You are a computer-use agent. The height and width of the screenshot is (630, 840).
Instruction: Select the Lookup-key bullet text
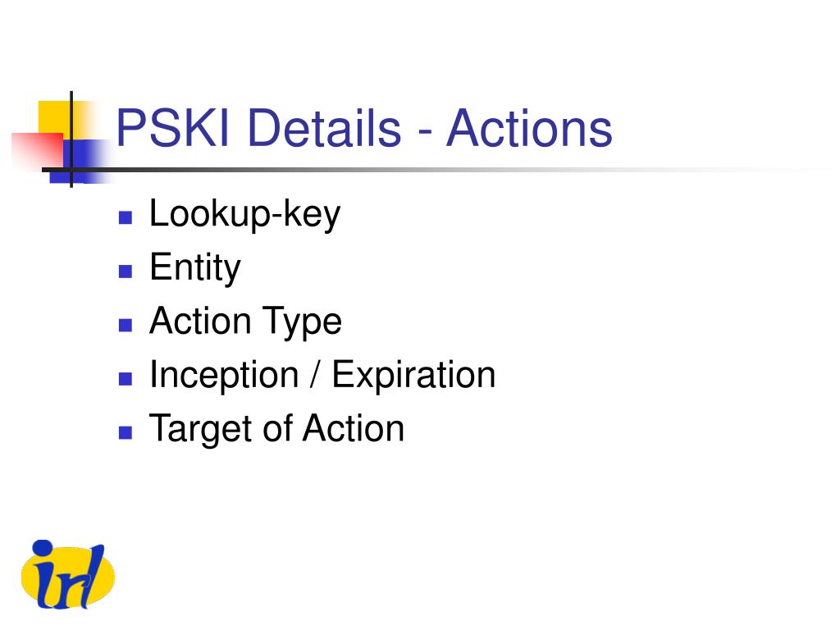click(x=244, y=215)
